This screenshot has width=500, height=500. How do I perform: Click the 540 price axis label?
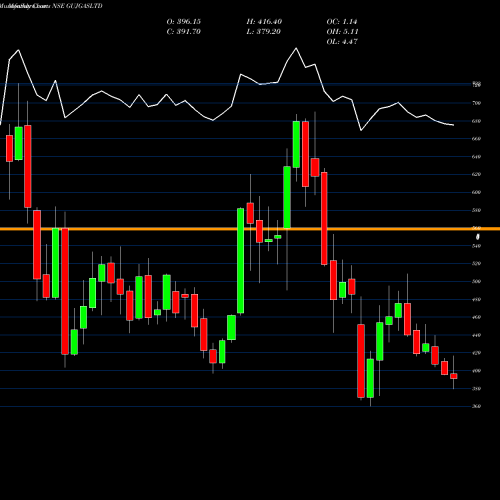tap(477, 246)
